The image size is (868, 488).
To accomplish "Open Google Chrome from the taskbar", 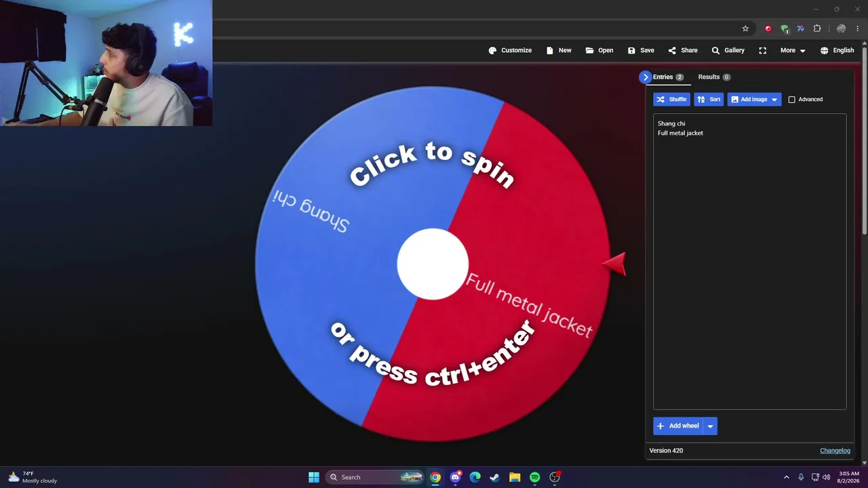I will 435,477.
